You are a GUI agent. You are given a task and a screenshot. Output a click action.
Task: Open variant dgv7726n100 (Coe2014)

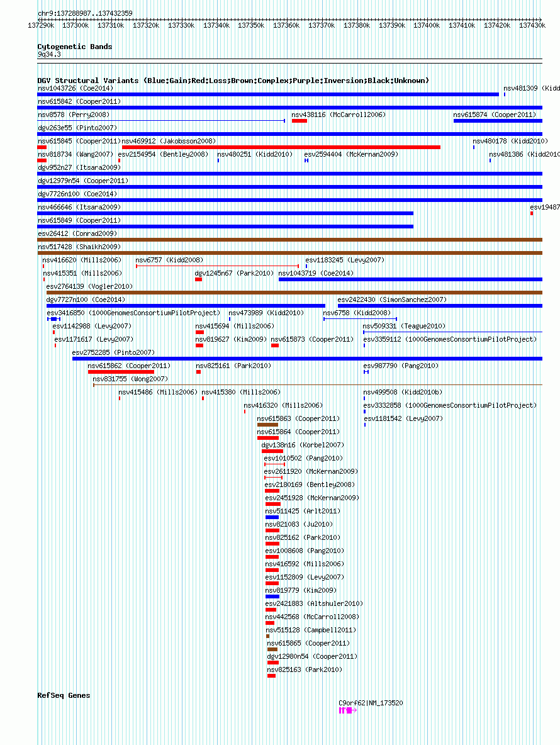click(x=77, y=194)
